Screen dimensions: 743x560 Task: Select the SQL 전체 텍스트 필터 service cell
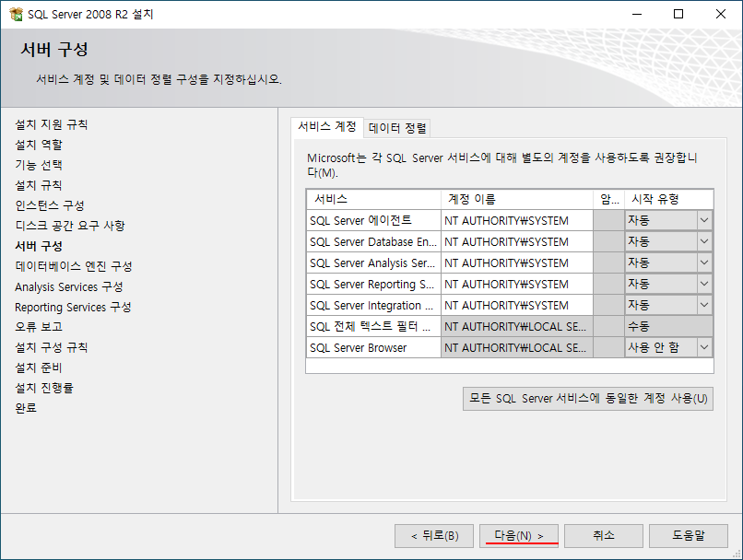(x=374, y=327)
